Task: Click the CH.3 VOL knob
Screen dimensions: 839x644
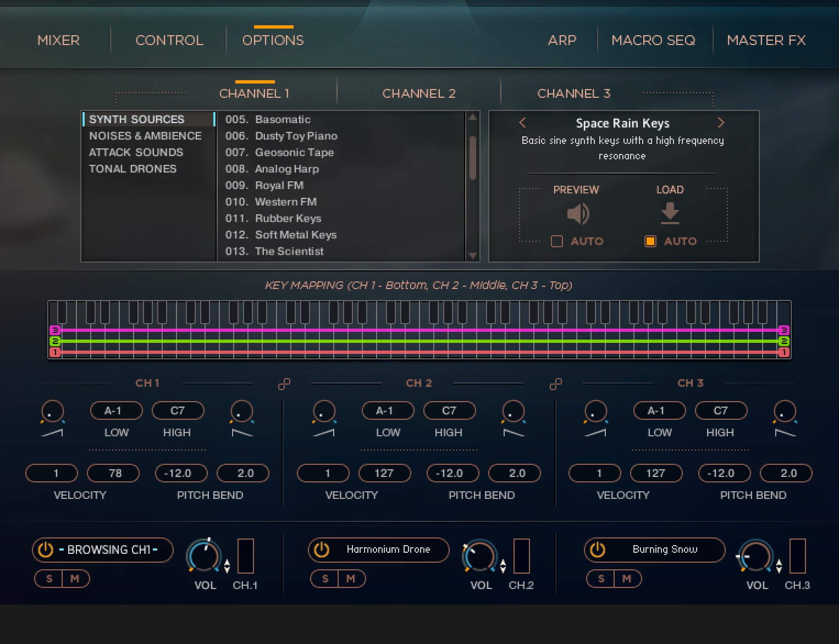Action: tap(756, 556)
